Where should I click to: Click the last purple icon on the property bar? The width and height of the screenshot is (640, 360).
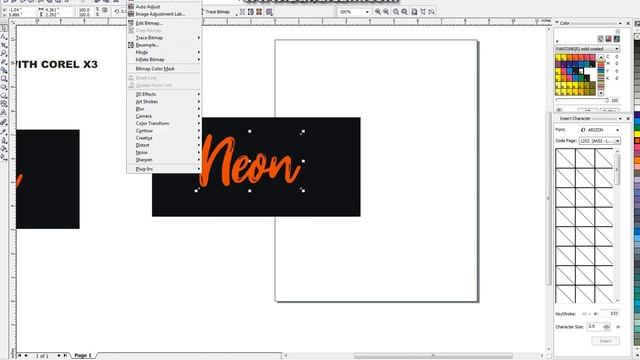(x=269, y=12)
